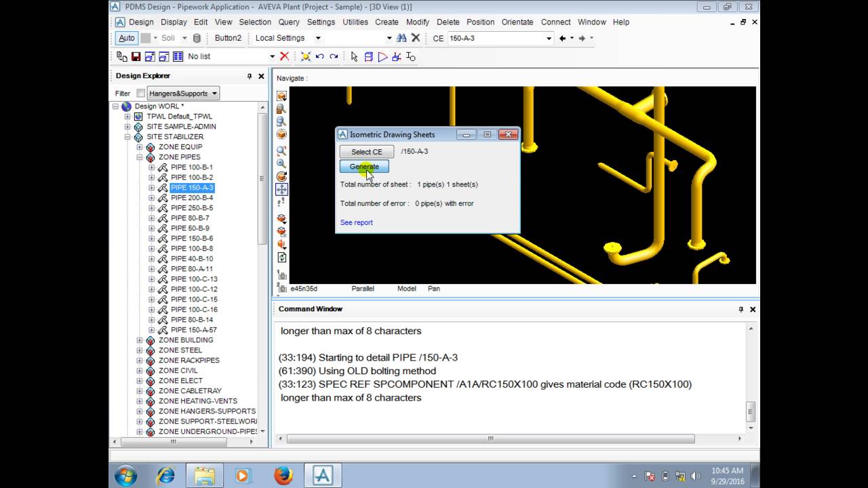Collapse the ZONE PIPES tree node
Viewport: 868px width, 488px height.
click(x=140, y=157)
